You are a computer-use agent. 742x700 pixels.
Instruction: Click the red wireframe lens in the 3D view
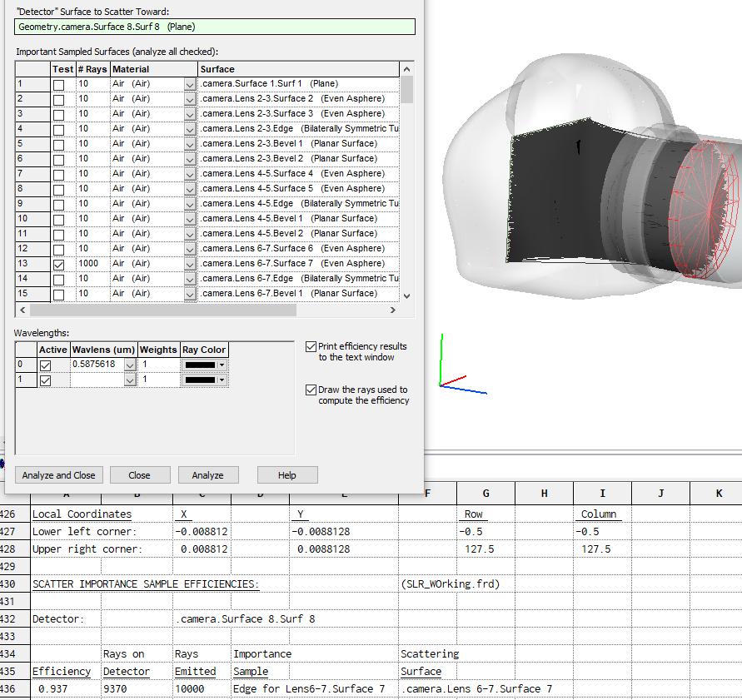pyautogui.click(x=708, y=212)
